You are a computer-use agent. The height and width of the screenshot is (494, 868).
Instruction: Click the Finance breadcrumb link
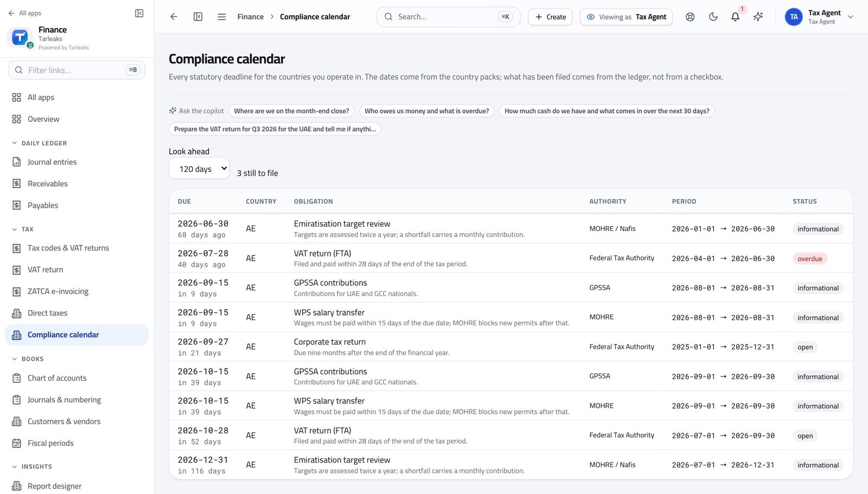pyautogui.click(x=250, y=17)
